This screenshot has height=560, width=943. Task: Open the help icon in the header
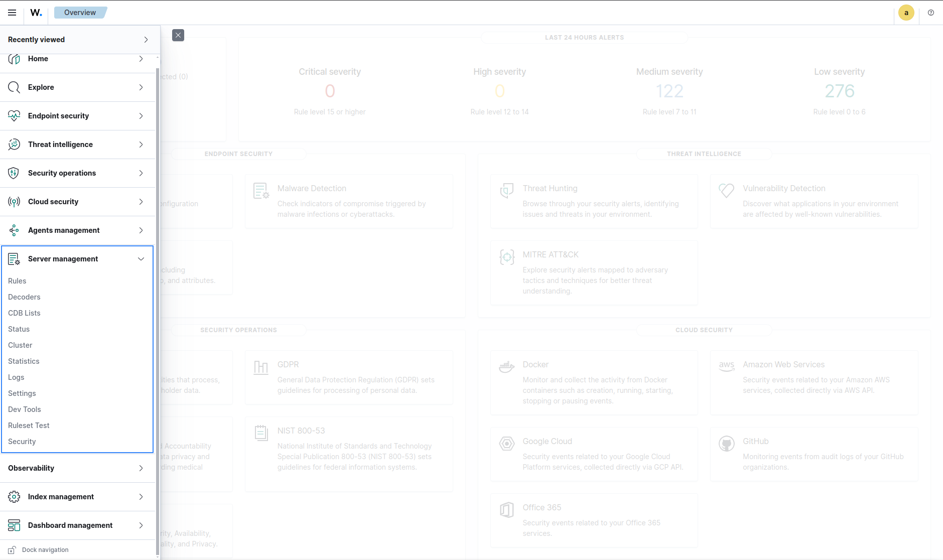(931, 13)
